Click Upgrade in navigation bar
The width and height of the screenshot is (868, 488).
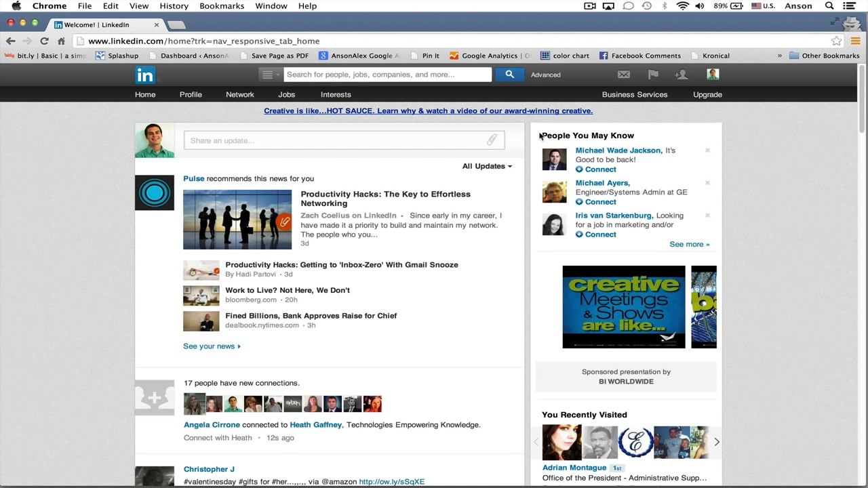707,95
